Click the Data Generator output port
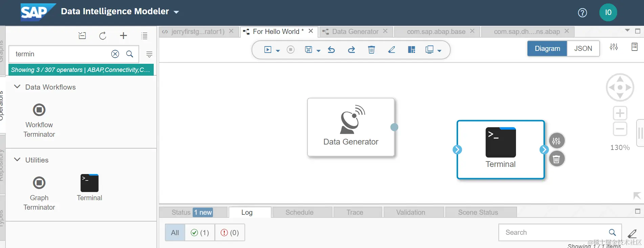 pos(394,127)
